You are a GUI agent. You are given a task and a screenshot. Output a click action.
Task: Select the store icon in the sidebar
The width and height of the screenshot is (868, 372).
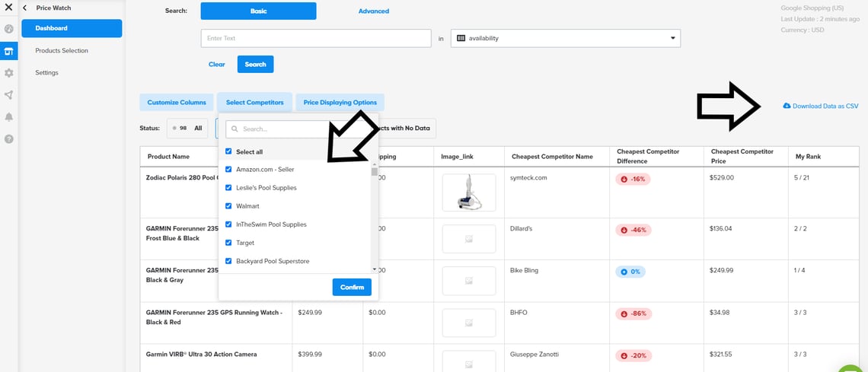pyautogui.click(x=9, y=51)
